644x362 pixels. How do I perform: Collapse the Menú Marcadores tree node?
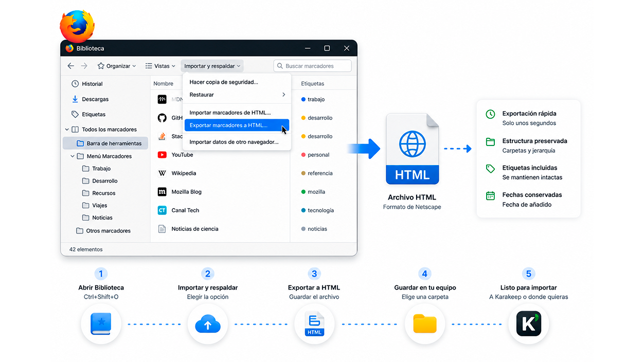[x=73, y=156]
